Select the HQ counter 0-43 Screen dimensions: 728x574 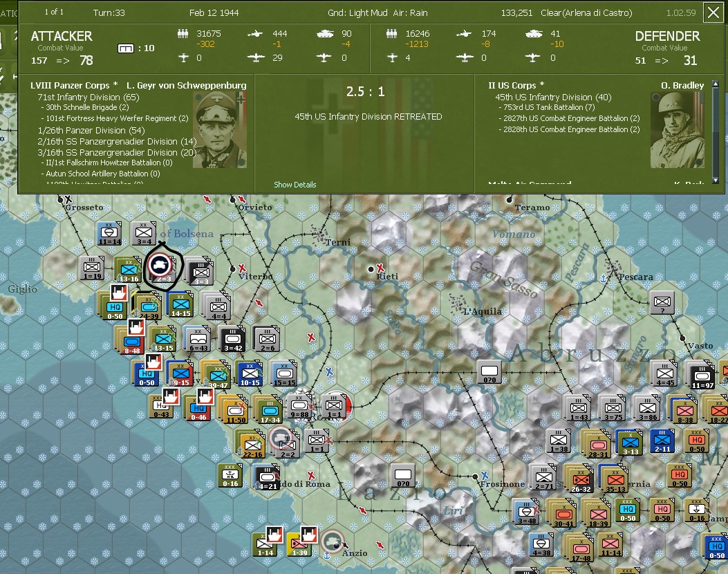[x=161, y=407]
